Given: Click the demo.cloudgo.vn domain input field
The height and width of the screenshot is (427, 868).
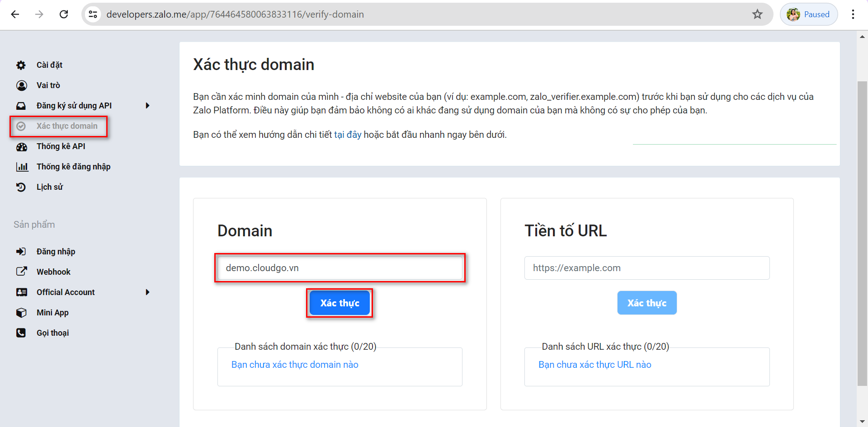Looking at the screenshot, I should coord(340,267).
